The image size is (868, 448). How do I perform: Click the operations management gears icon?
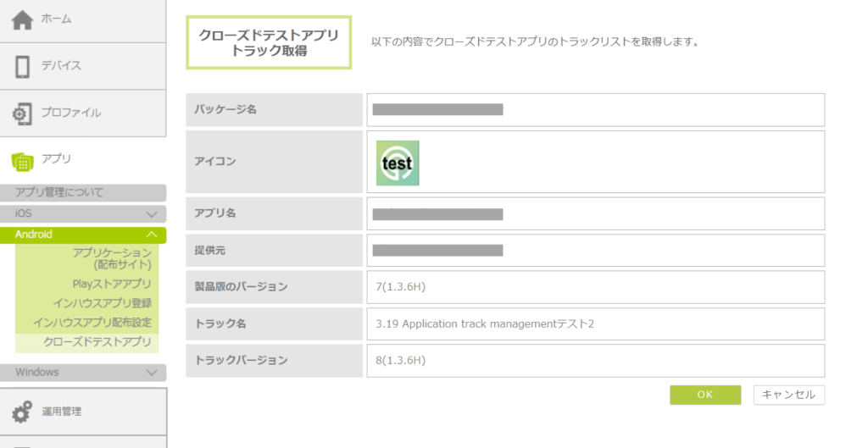(22, 412)
